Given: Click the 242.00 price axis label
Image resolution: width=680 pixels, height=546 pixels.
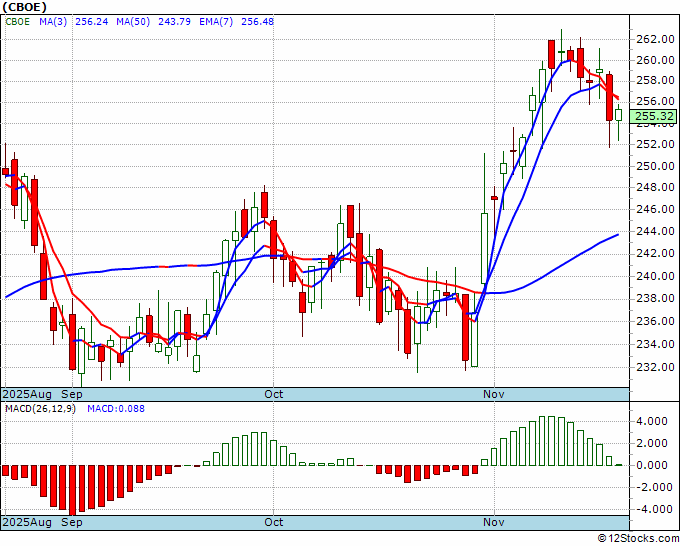Looking at the screenshot, I should [655, 253].
